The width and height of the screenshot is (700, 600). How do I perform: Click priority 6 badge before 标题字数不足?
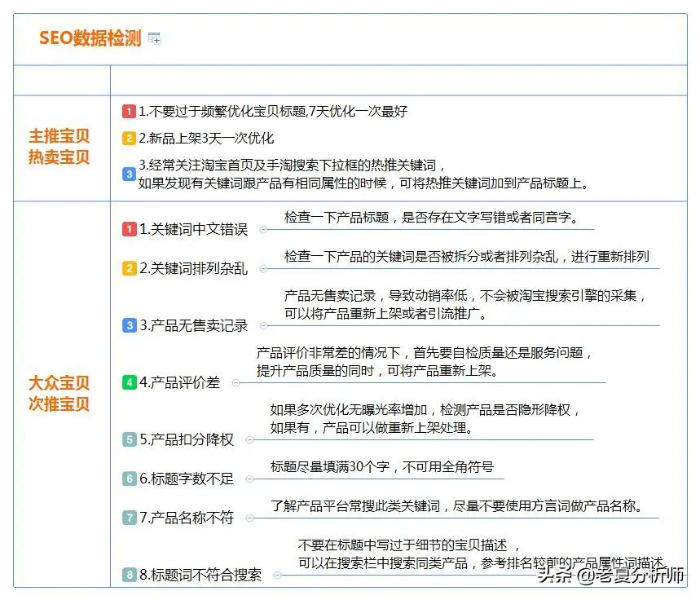coord(129,479)
